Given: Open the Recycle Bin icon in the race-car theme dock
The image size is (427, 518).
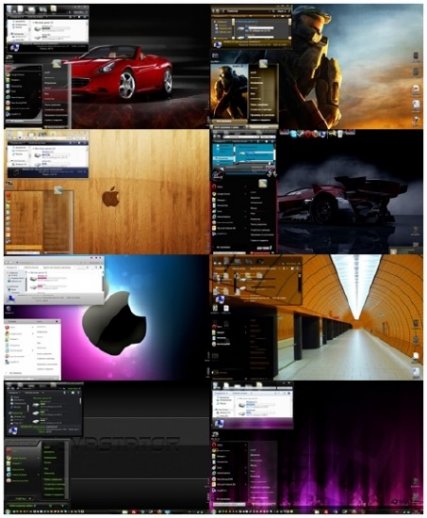Looking at the screenshot, I should point(340,134).
